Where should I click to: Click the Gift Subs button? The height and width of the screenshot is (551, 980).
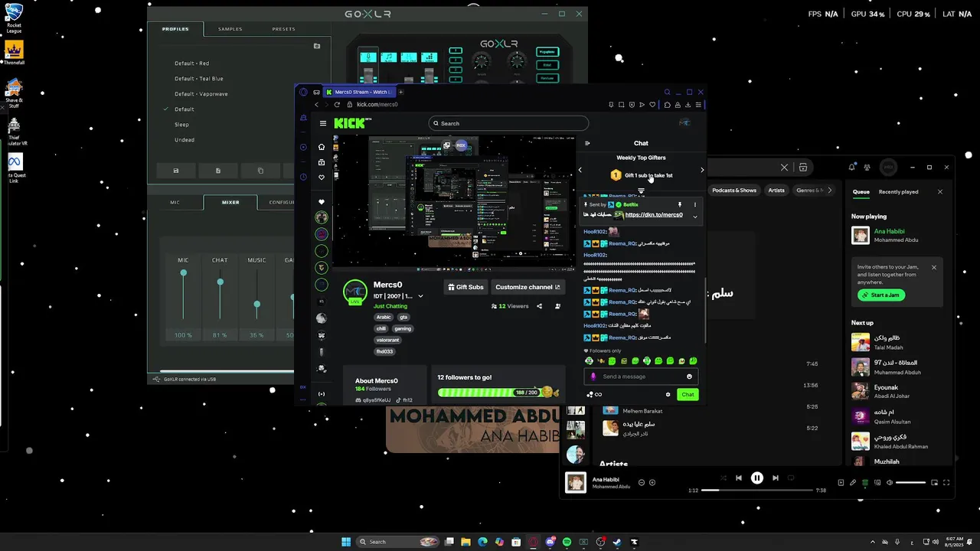[465, 287]
